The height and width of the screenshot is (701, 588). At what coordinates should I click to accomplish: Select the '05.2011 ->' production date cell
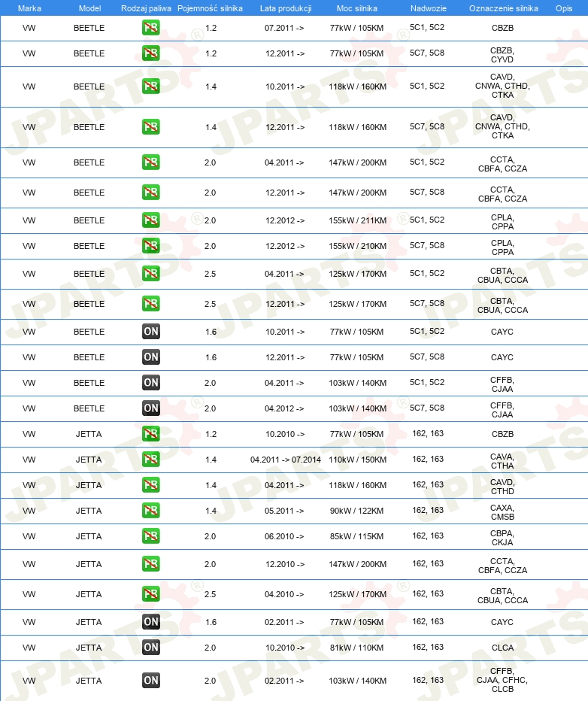point(284,511)
